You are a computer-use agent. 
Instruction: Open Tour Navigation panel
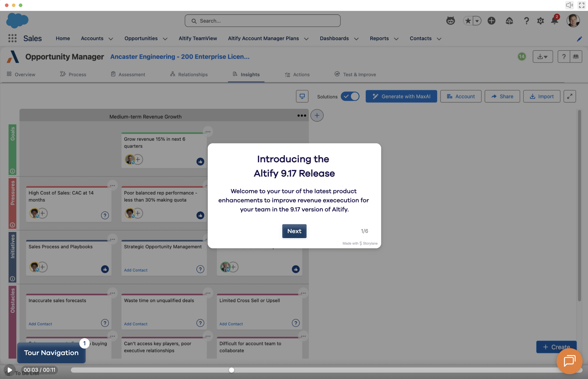[x=51, y=353]
